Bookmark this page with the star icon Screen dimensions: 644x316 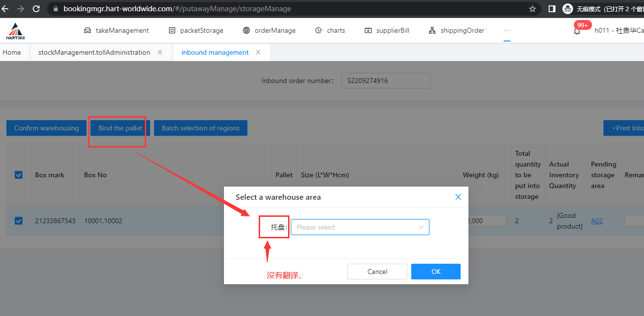(533, 9)
